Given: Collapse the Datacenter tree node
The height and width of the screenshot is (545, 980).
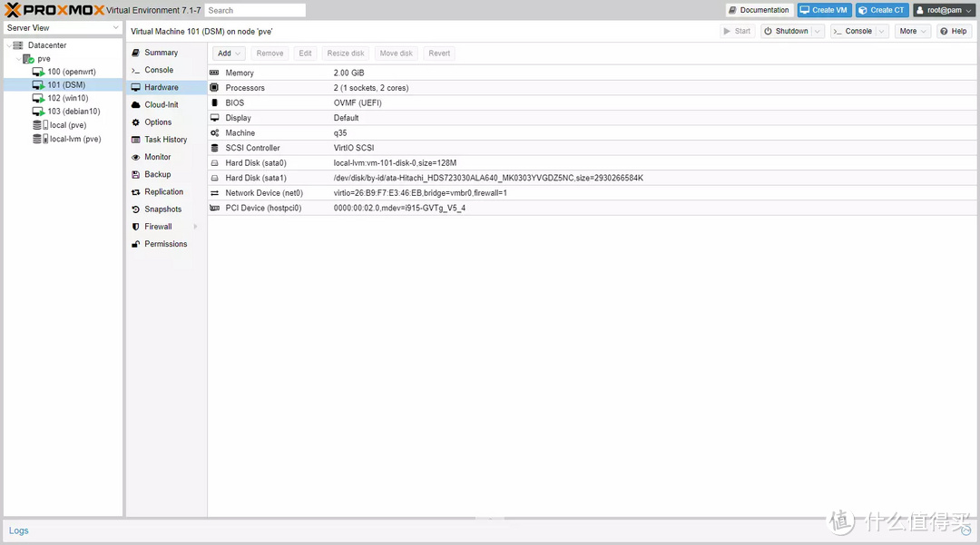Looking at the screenshot, I should click(x=9, y=45).
